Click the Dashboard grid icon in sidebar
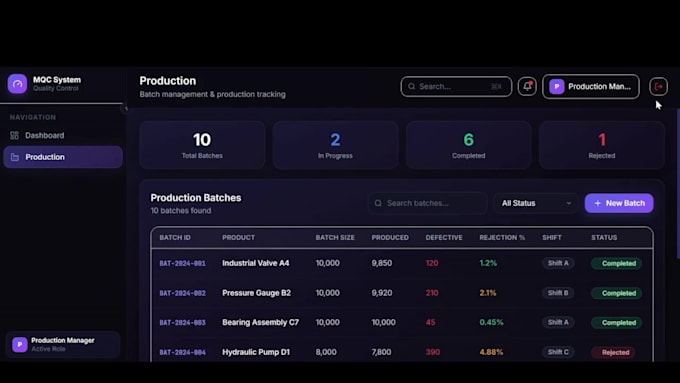680x383 pixels. click(x=14, y=135)
